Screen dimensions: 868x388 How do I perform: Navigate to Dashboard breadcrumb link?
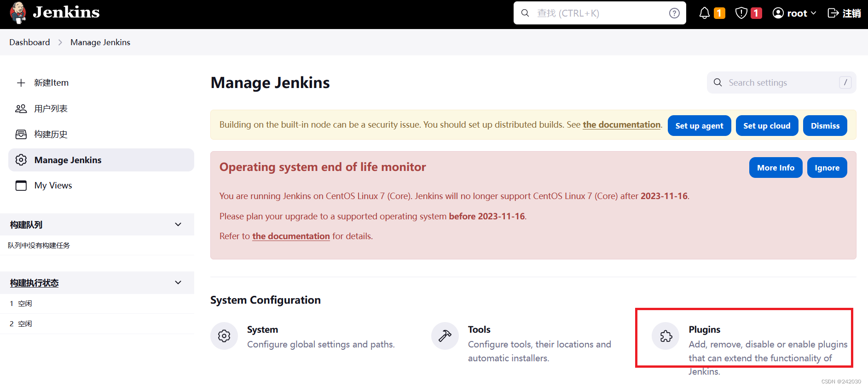tap(29, 42)
